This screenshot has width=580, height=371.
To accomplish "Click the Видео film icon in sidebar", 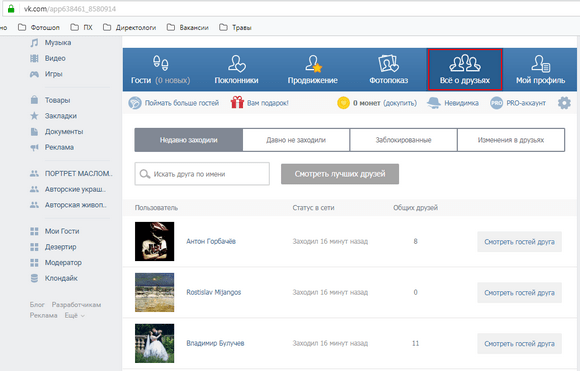I will [x=34, y=58].
